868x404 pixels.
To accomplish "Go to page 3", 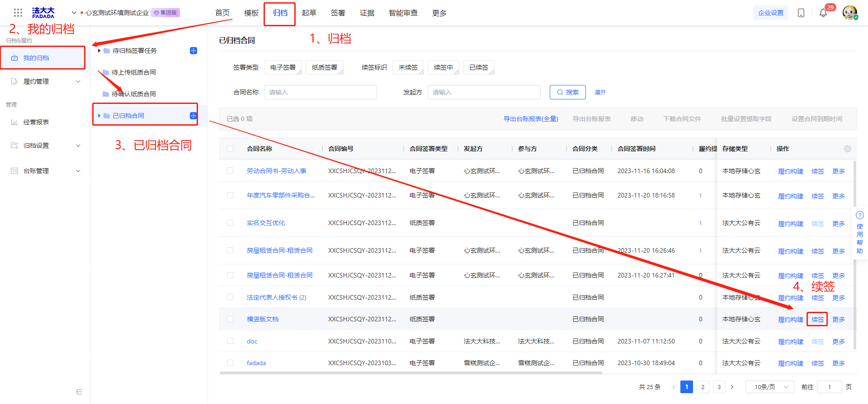I will (719, 387).
